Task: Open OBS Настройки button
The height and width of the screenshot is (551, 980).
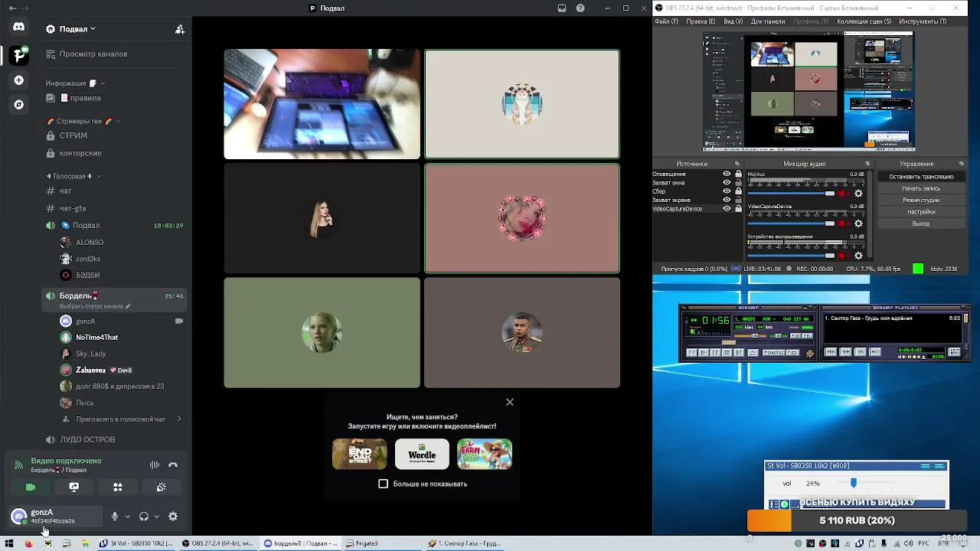Action: pyautogui.click(x=921, y=212)
